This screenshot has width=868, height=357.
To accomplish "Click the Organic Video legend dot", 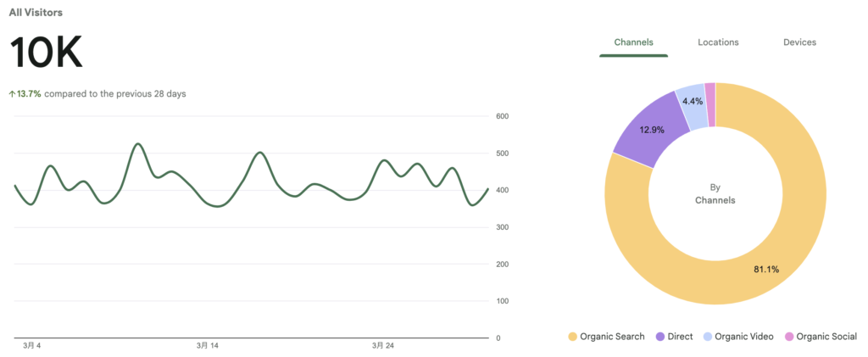I will click(705, 337).
